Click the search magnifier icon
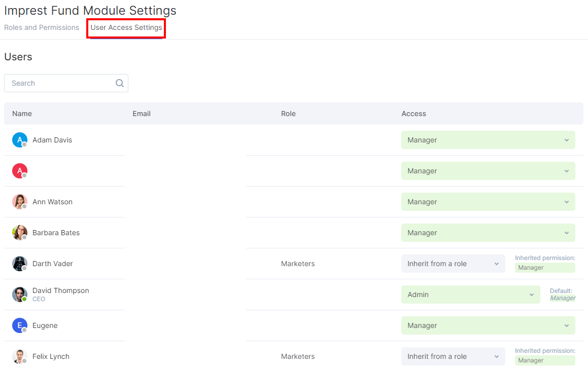Viewport: 588px width, 367px height. pyautogui.click(x=120, y=83)
